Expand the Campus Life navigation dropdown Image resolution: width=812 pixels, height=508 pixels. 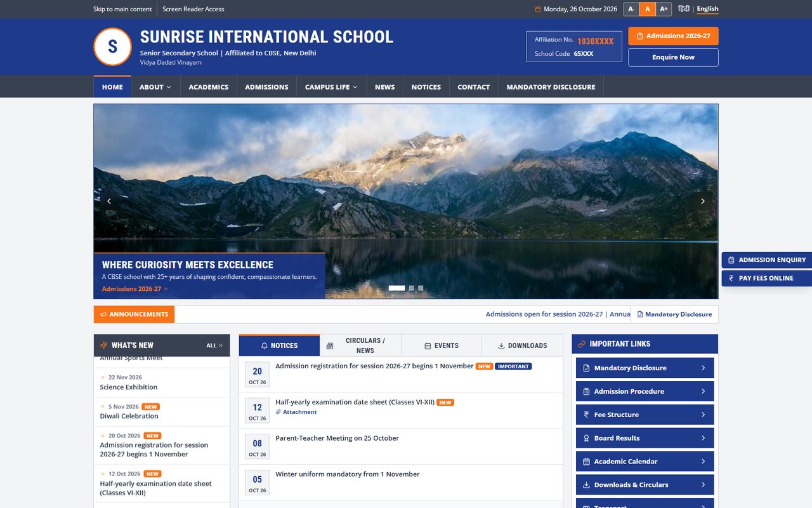click(x=331, y=87)
